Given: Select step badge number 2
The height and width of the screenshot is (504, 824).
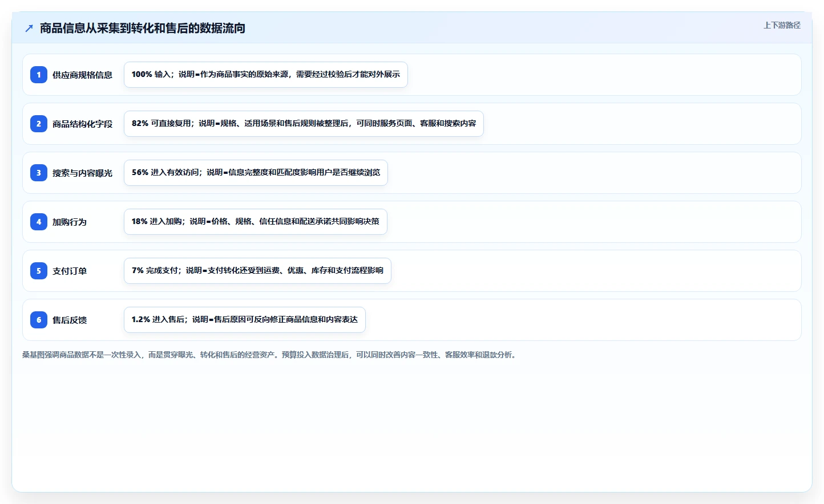Looking at the screenshot, I should coord(39,124).
